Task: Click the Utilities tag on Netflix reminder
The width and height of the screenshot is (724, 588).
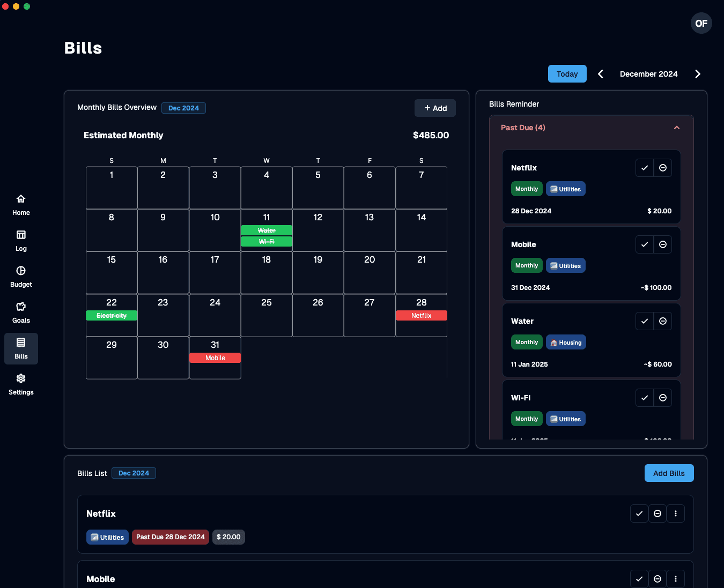Action: point(566,189)
